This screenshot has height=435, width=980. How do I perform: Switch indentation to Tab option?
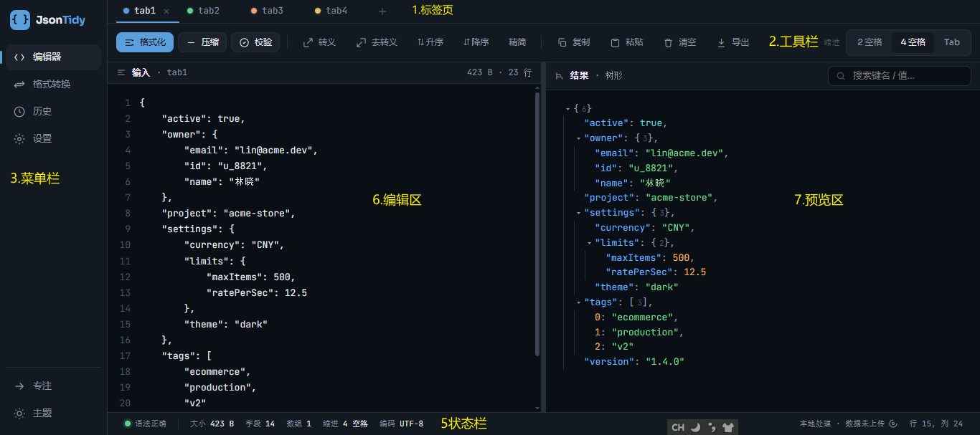pyautogui.click(x=952, y=42)
